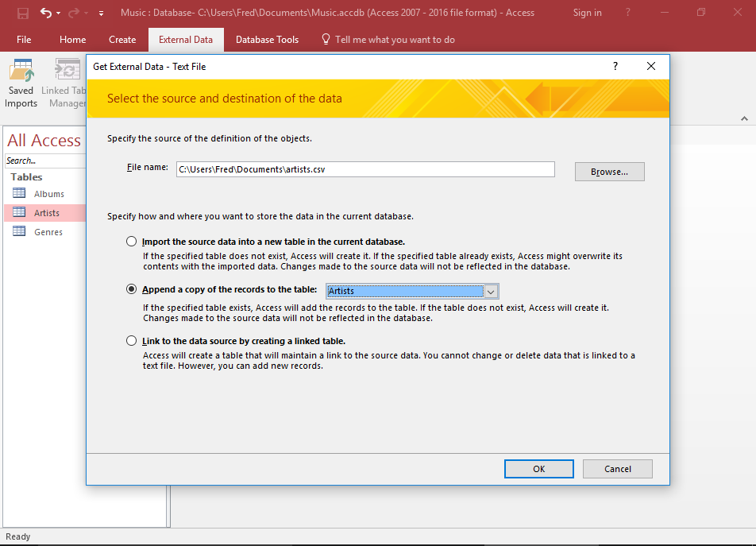Switch to the Home tab

(x=73, y=40)
